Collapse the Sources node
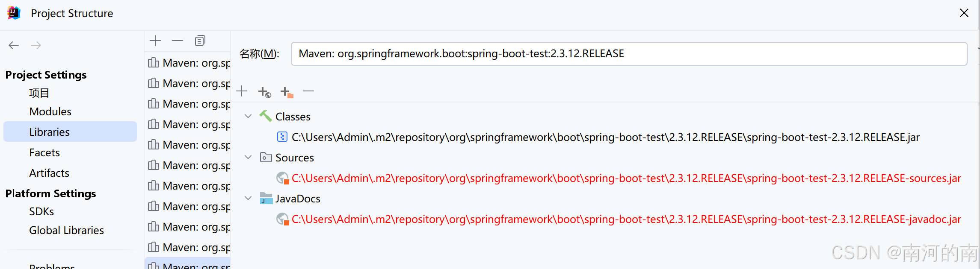The height and width of the screenshot is (269, 980). [x=248, y=157]
